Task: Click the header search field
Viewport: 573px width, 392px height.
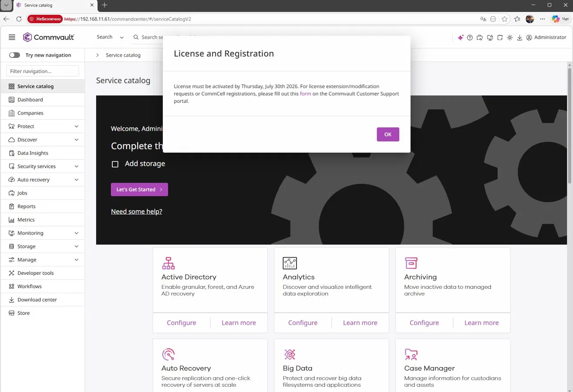Action: pyautogui.click(x=147, y=37)
